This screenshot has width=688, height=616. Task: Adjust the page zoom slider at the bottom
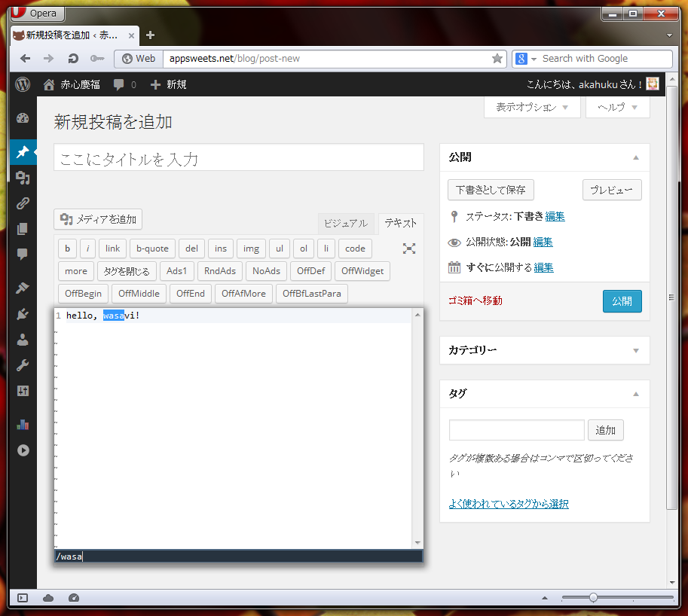click(x=595, y=597)
